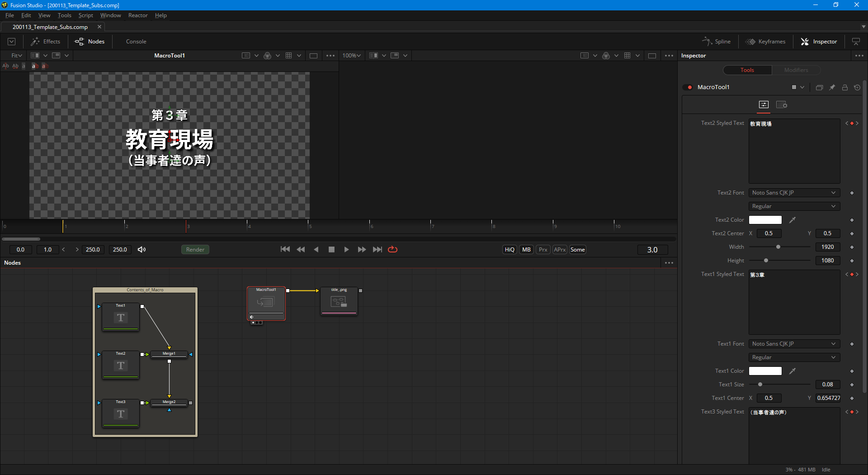The width and height of the screenshot is (868, 475).
Task: Adjust the Text1 Size slider
Action: [760, 385]
